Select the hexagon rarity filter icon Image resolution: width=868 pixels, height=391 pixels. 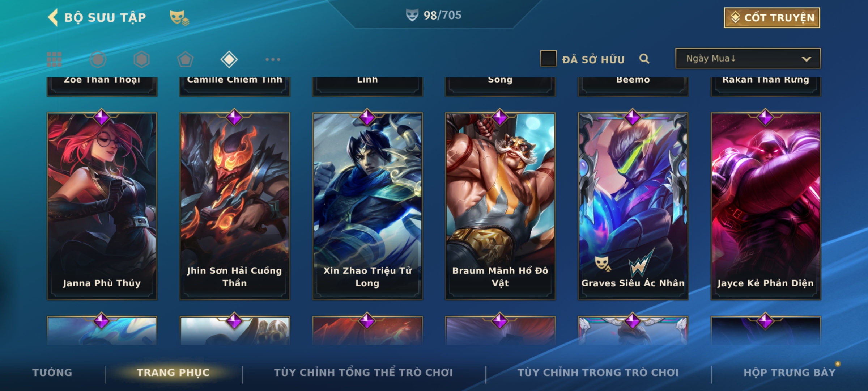141,59
